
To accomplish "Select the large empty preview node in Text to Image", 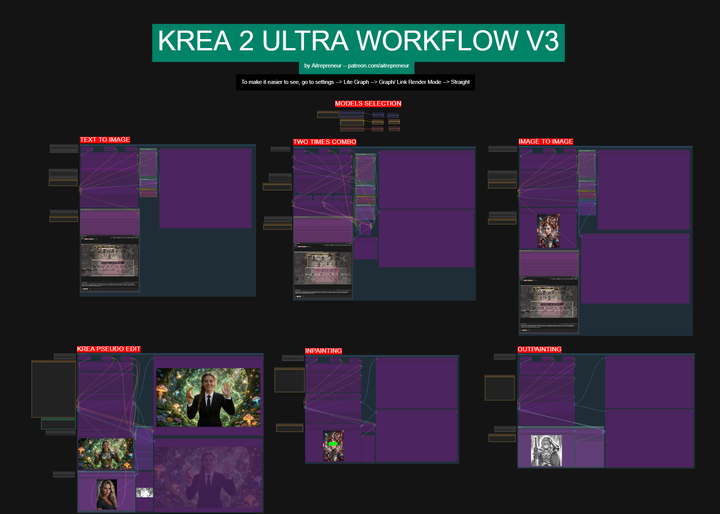I will [x=205, y=188].
